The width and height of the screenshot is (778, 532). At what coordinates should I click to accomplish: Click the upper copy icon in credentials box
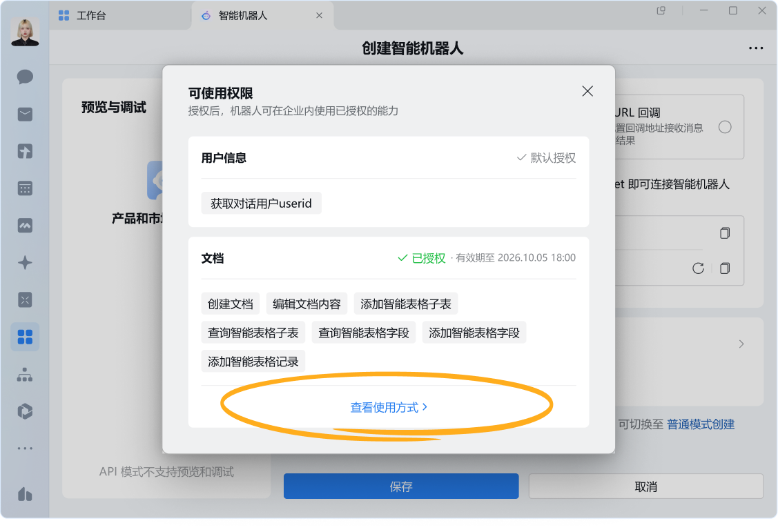(724, 233)
